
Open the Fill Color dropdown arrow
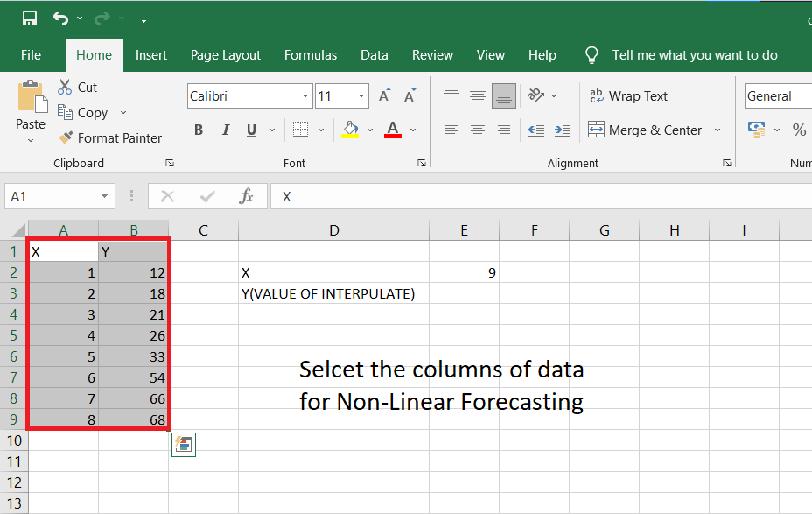click(368, 129)
